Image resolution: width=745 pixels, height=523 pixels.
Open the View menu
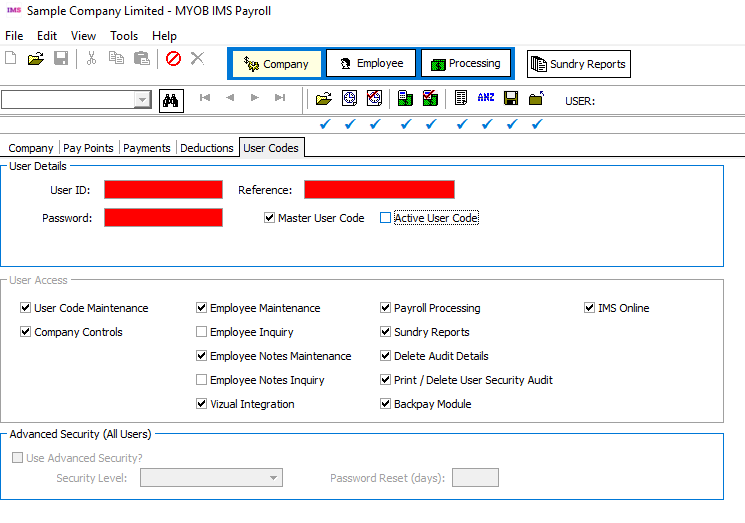click(83, 36)
